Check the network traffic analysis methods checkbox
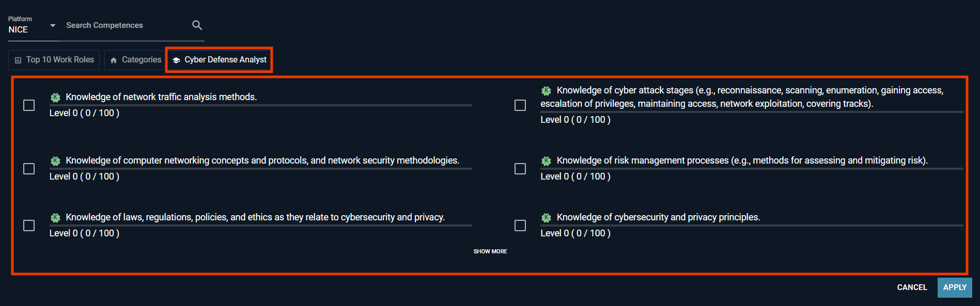 pyautogui.click(x=29, y=105)
